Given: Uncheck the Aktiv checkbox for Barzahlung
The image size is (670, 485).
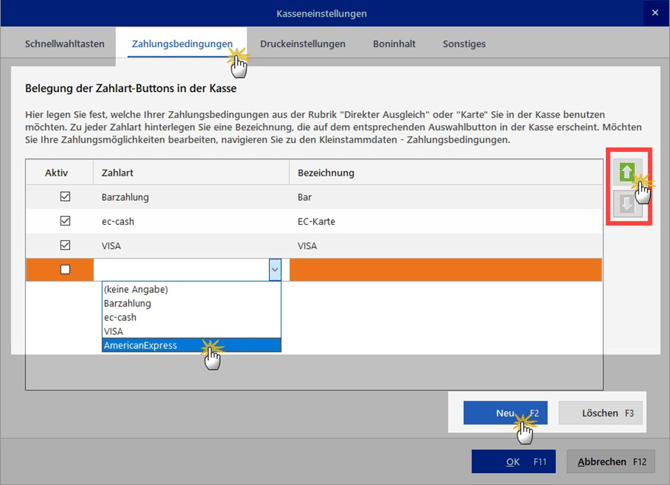Looking at the screenshot, I should click(66, 197).
